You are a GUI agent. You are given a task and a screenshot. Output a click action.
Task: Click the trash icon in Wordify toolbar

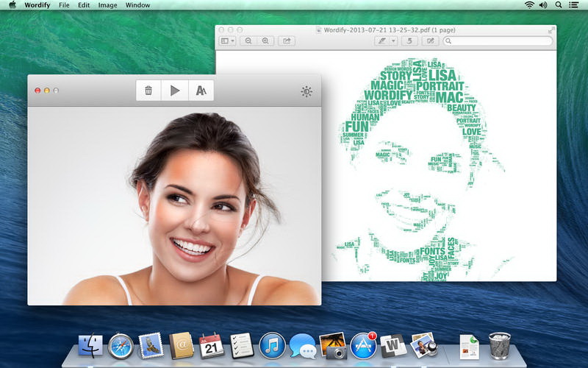click(148, 91)
